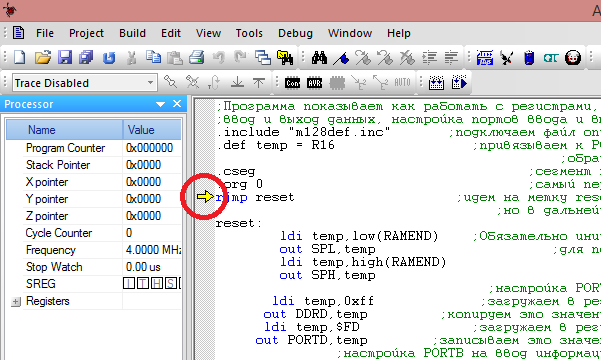
Task: Click the Cut scissors icon
Action: [131, 58]
